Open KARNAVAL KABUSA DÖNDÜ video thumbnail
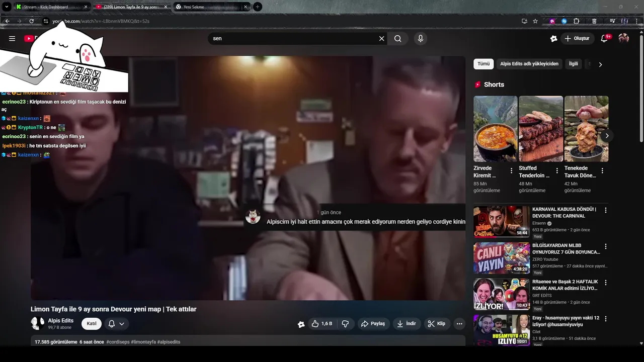 pyautogui.click(x=502, y=222)
